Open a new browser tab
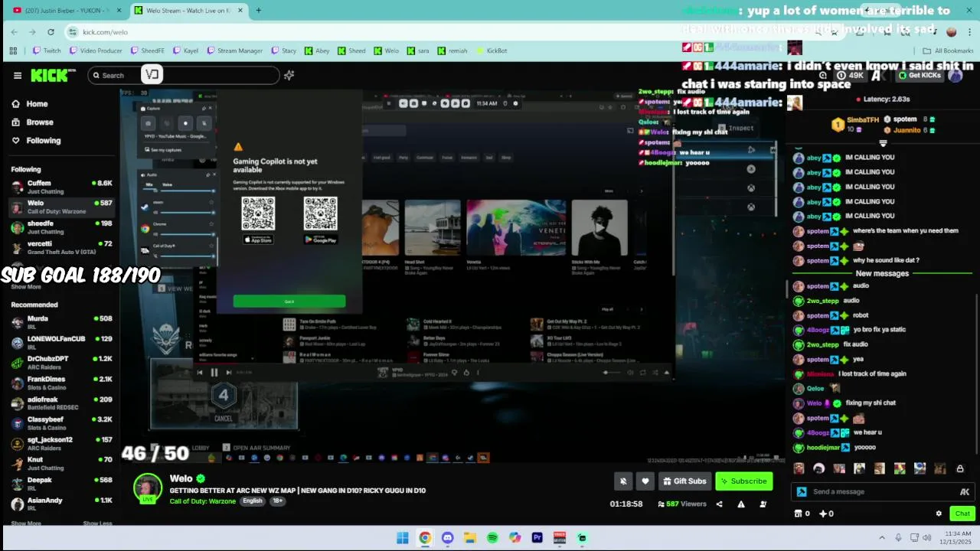Image resolution: width=980 pixels, height=551 pixels. pos(258,11)
